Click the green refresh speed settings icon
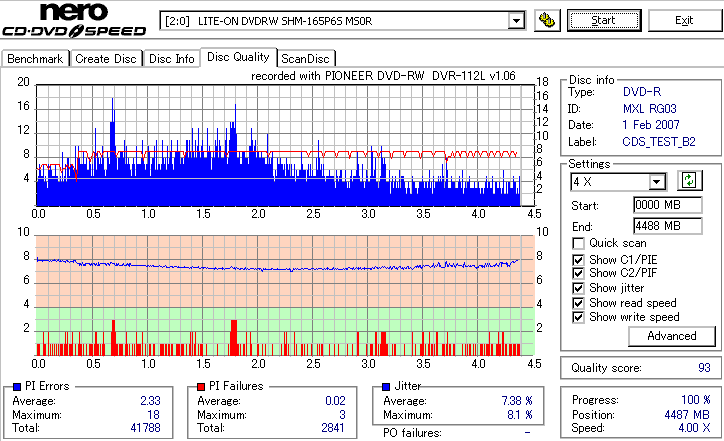724x441 pixels. click(x=690, y=181)
